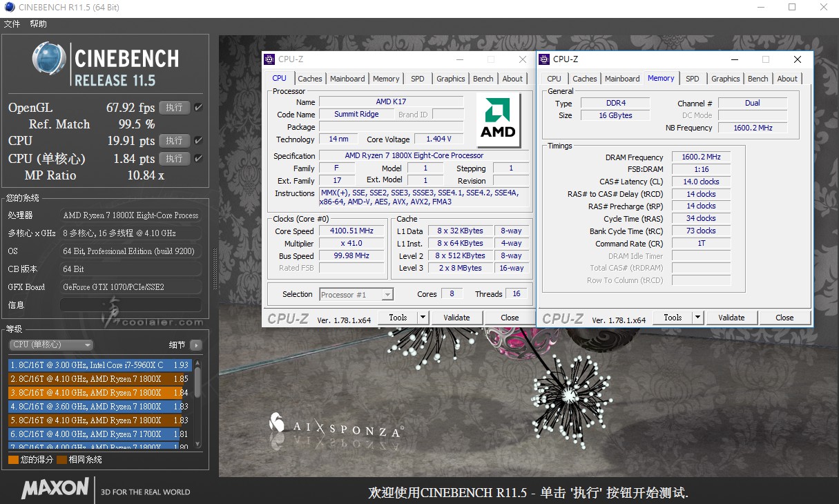Image resolution: width=839 pixels, height=504 pixels.
Task: Click the GFX Board field GeForce GTX 1070
Action: [131, 287]
